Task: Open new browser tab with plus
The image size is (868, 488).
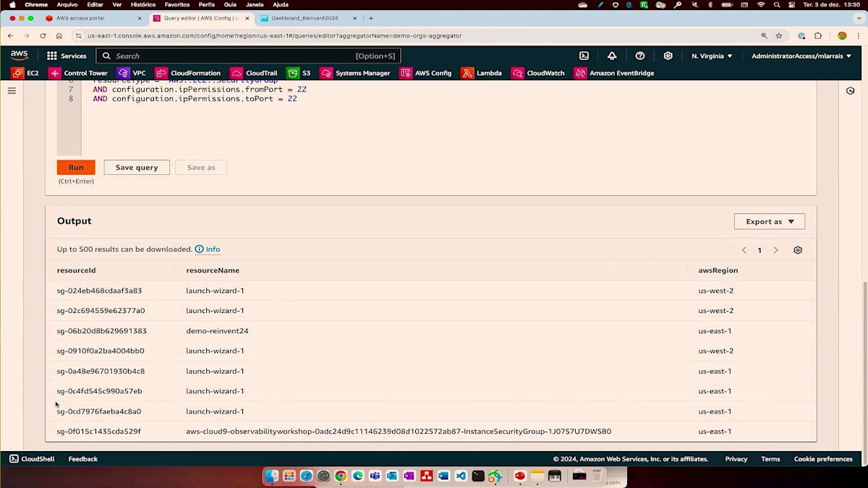Action: point(371,18)
